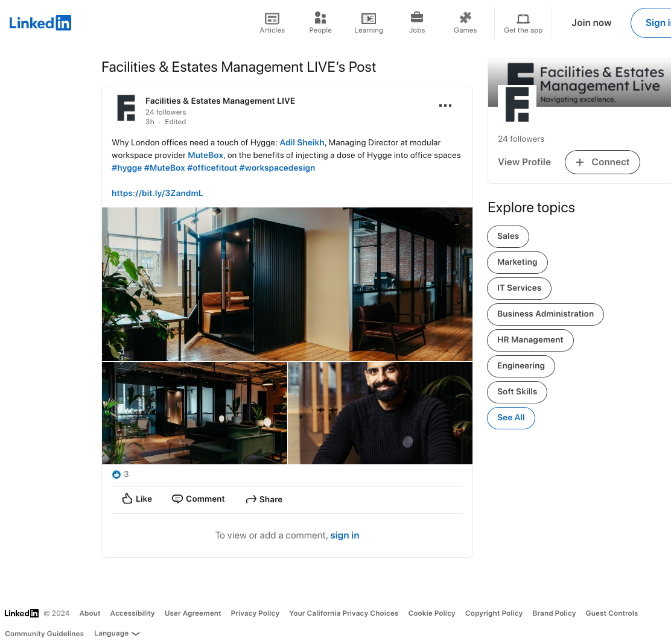Screen dimensions: 671x644
Task: Open the Cookie Policy footer link
Action: pos(431,613)
